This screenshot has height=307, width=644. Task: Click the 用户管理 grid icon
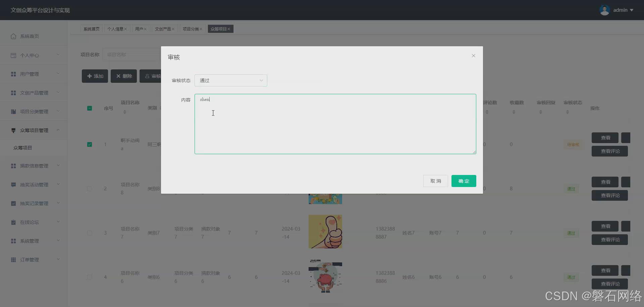tap(13, 74)
